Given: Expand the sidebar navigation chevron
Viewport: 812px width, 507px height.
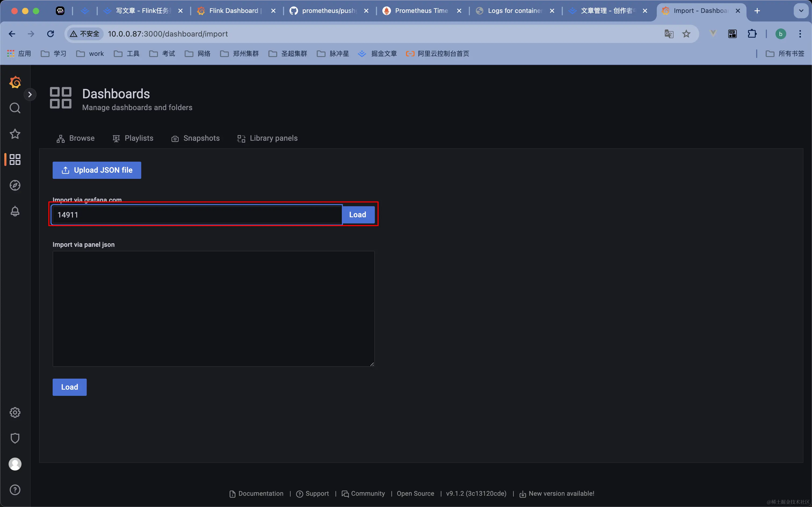Looking at the screenshot, I should (30, 95).
